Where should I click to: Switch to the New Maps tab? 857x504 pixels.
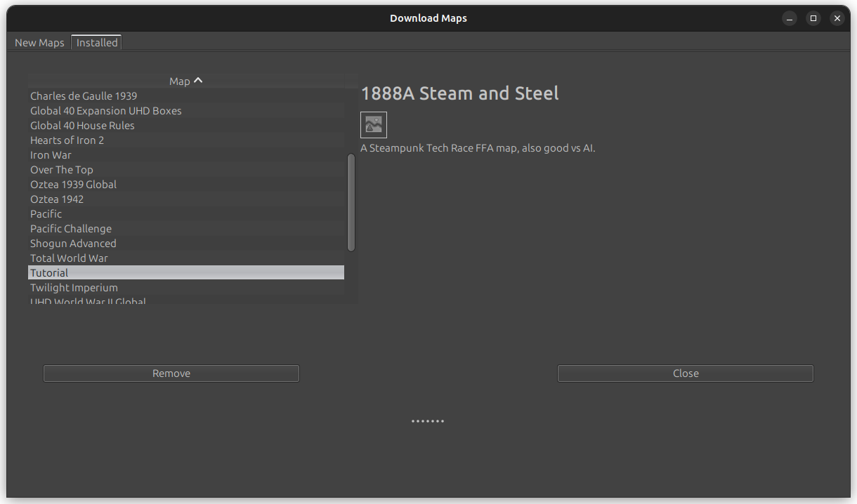click(x=39, y=42)
